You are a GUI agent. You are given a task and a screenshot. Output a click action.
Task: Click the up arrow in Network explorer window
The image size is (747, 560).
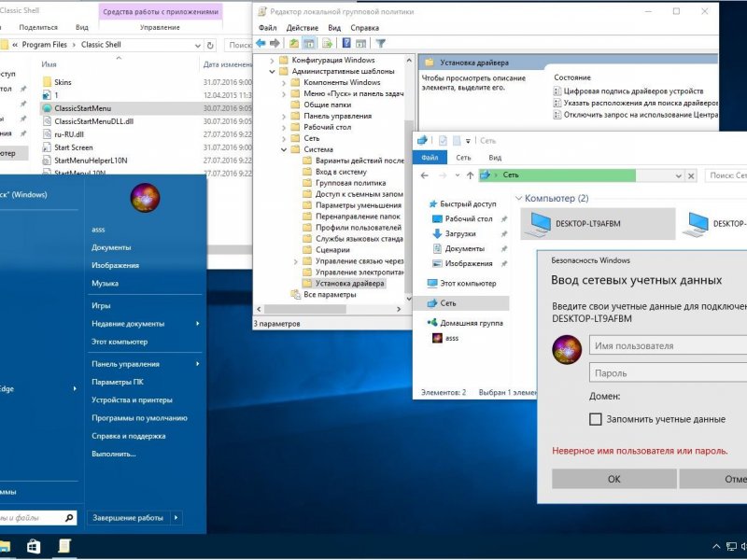click(x=470, y=175)
